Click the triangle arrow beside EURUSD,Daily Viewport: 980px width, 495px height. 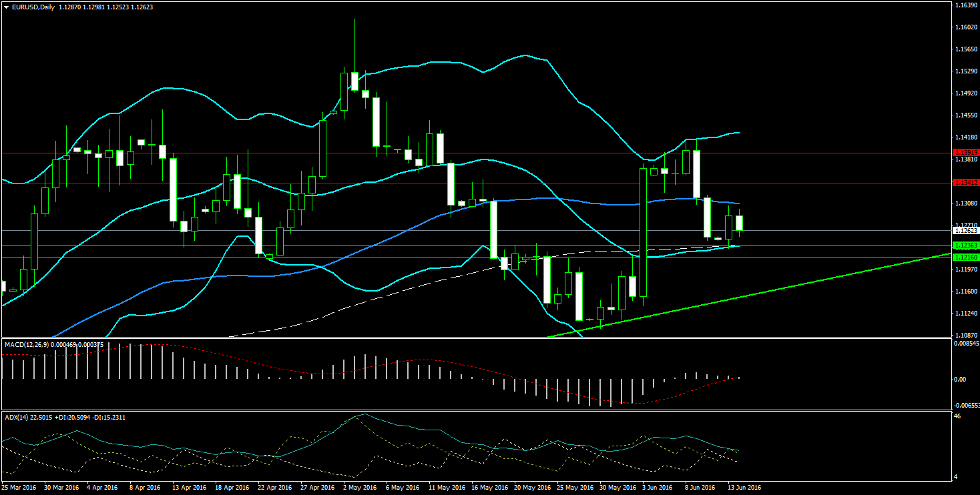pyautogui.click(x=6, y=7)
